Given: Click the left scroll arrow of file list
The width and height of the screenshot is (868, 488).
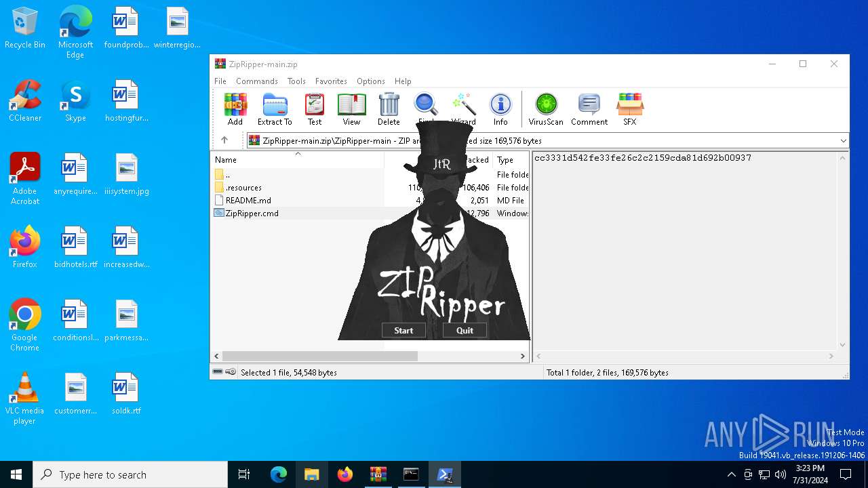Looking at the screenshot, I should [x=217, y=356].
